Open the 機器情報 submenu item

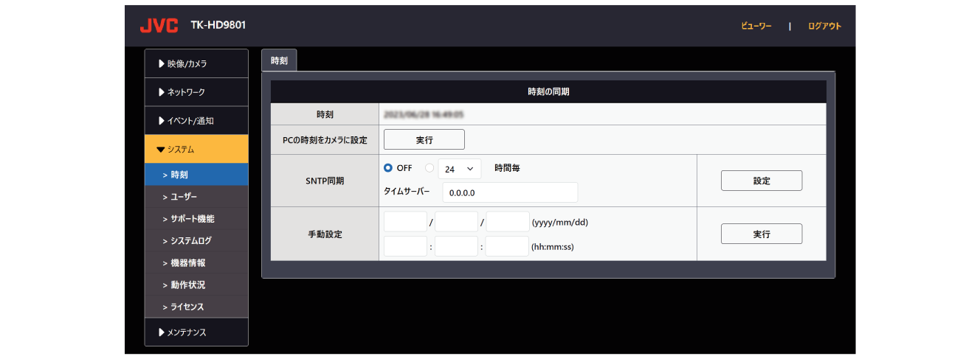click(x=196, y=262)
